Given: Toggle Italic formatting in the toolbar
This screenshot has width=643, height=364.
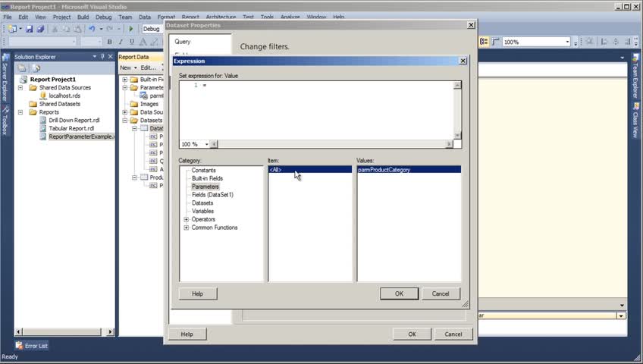Looking at the screenshot, I should [121, 42].
